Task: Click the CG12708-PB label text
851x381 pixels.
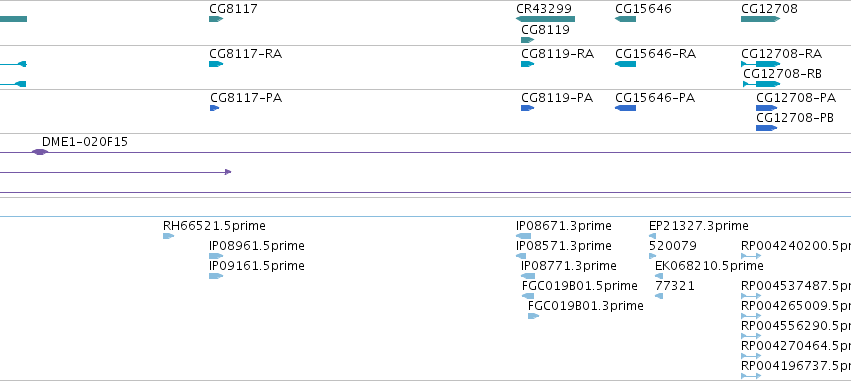Action: point(795,118)
